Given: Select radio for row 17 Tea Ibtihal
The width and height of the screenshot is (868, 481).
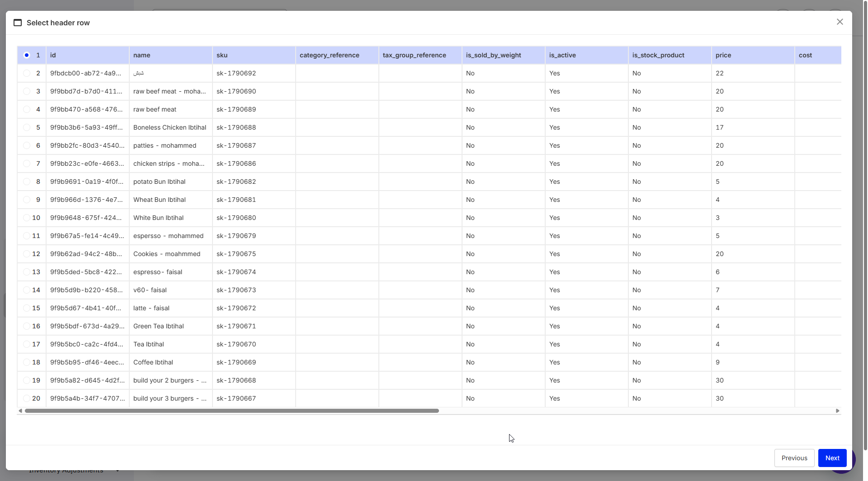Looking at the screenshot, I should [x=27, y=344].
